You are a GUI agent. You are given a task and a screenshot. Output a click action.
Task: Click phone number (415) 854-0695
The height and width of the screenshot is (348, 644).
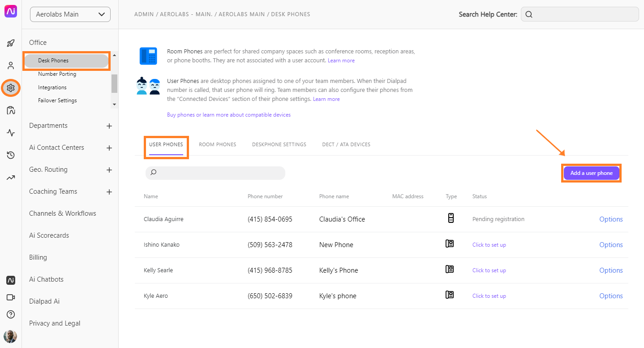[270, 219]
